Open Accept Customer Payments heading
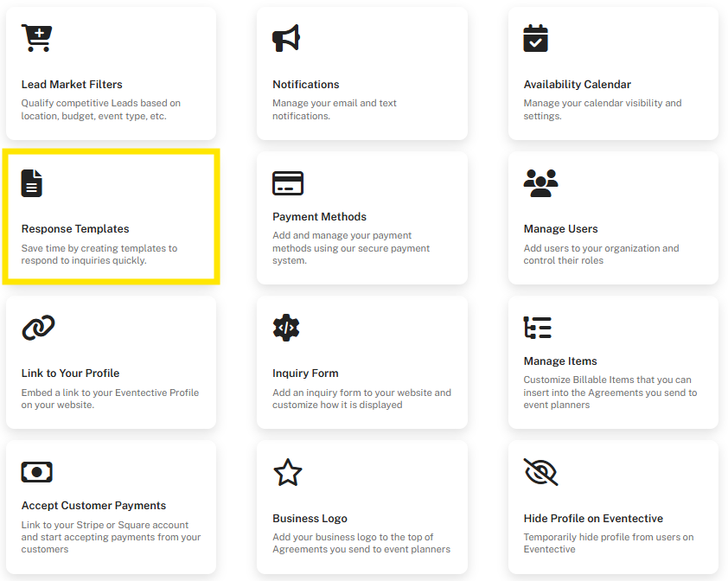 point(93,506)
